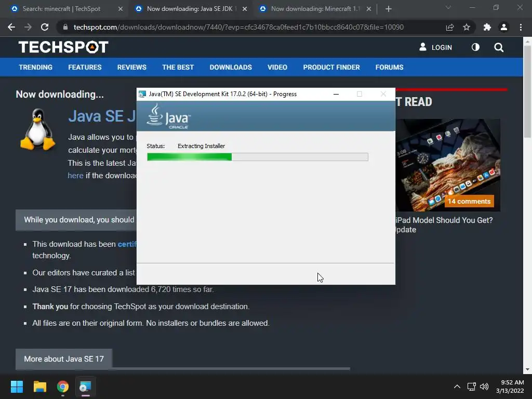
Task: Open the PRODUCT FINDER menu item
Action: (331, 67)
